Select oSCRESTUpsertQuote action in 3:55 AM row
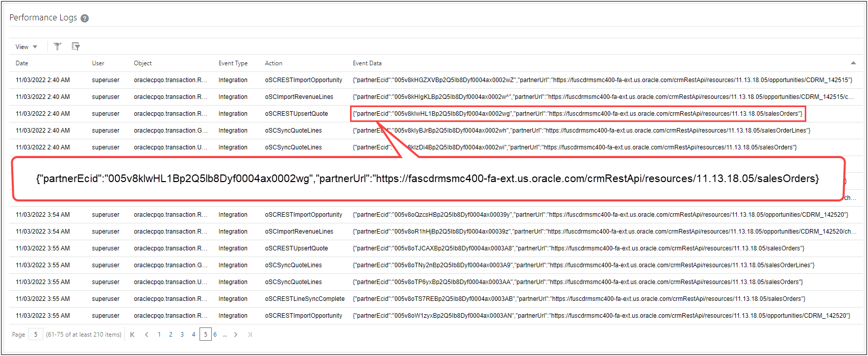Screen dimensions: 868x356 [x=296, y=248]
